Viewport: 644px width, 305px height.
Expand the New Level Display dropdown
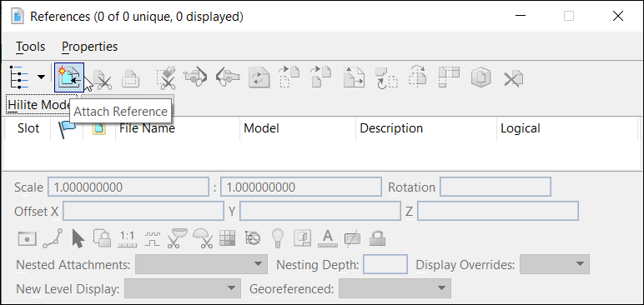pos(183,288)
